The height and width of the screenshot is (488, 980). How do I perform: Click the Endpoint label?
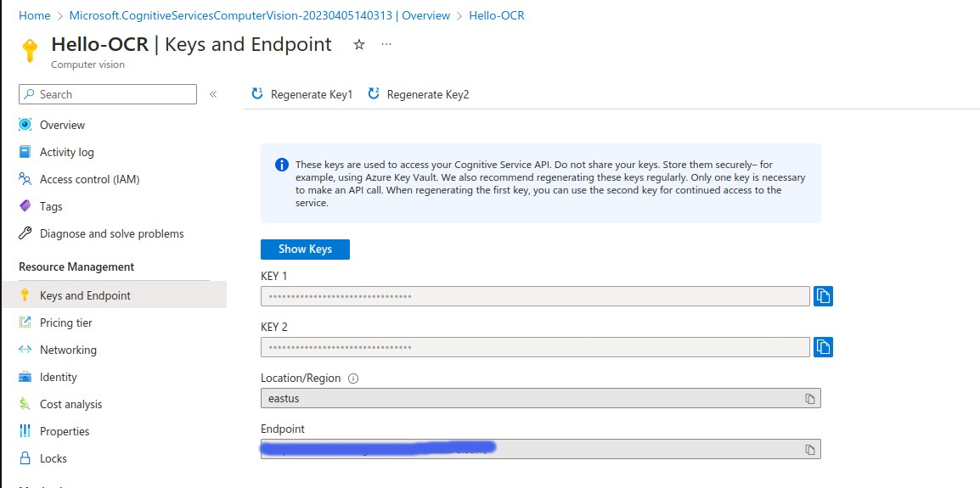[283, 429]
